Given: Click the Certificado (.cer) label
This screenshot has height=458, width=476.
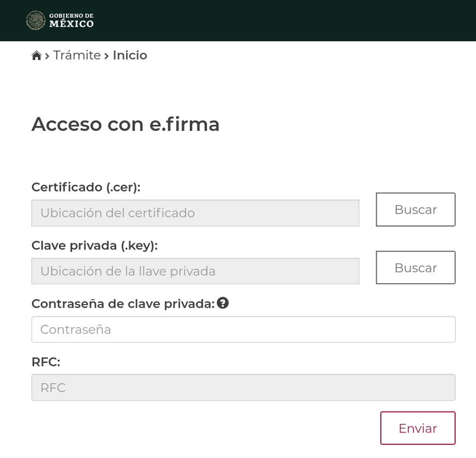Looking at the screenshot, I should coord(86,187).
